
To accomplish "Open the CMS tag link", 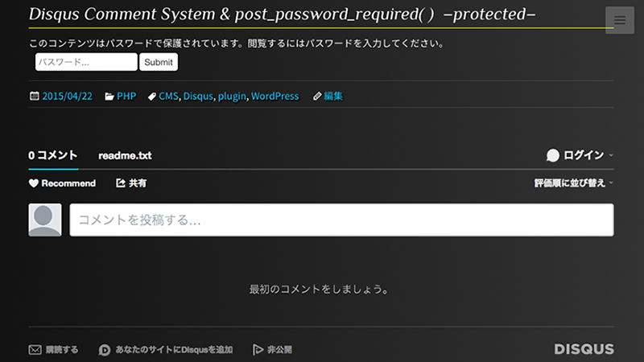I will pyautogui.click(x=169, y=96).
